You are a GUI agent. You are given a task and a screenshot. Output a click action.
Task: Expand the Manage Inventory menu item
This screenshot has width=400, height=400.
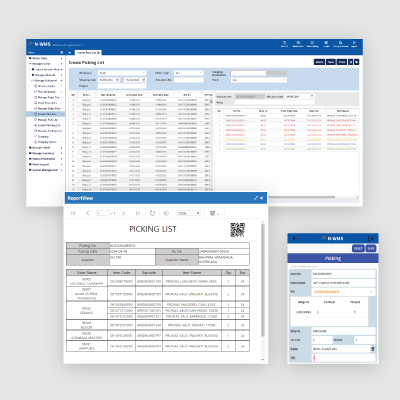click(x=46, y=153)
